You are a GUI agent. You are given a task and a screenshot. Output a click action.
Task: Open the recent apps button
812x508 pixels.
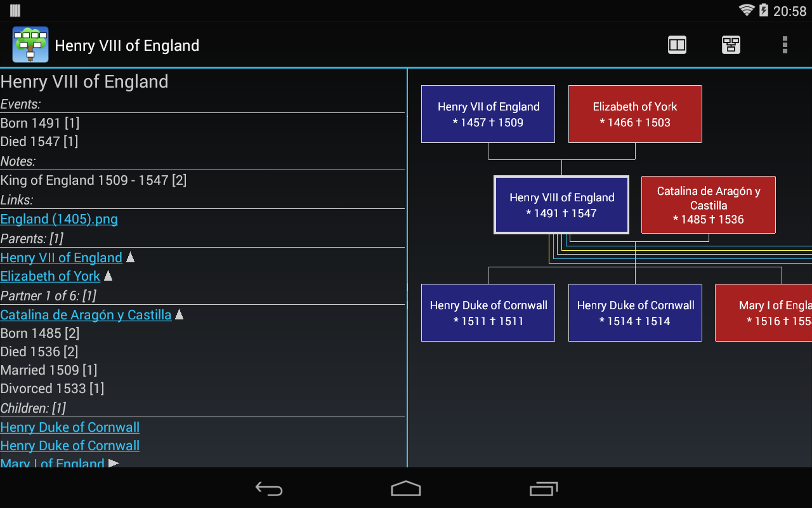pyautogui.click(x=544, y=488)
